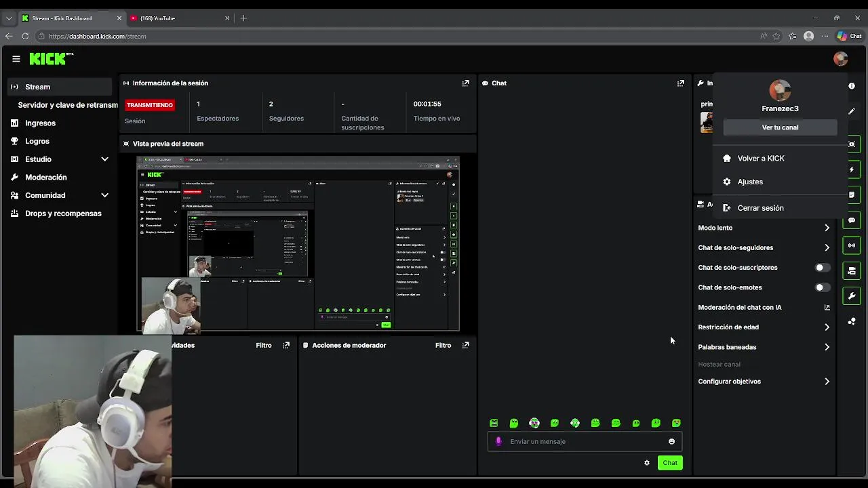Screen dimensions: 868x488
Task: Open the Copilot Chat button in browser
Action: 849,36
